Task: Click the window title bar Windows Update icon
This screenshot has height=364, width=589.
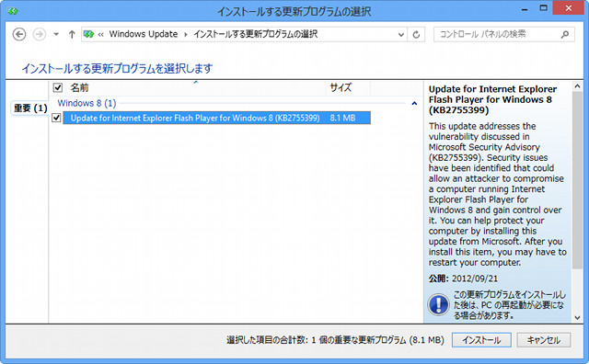Action: coord(13,11)
